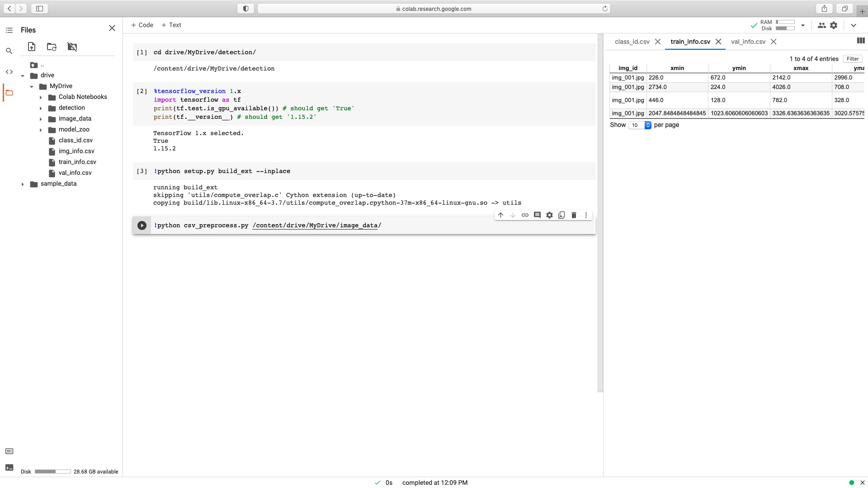Copy the link to cell icon
This screenshot has width=868, height=488.
[x=525, y=215]
